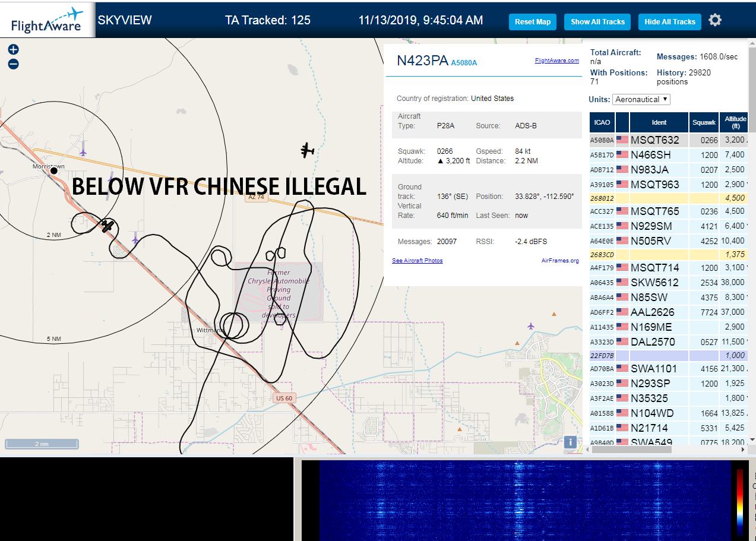Sort table by Altitude (ft) column header
756x541 pixels.
coord(735,122)
